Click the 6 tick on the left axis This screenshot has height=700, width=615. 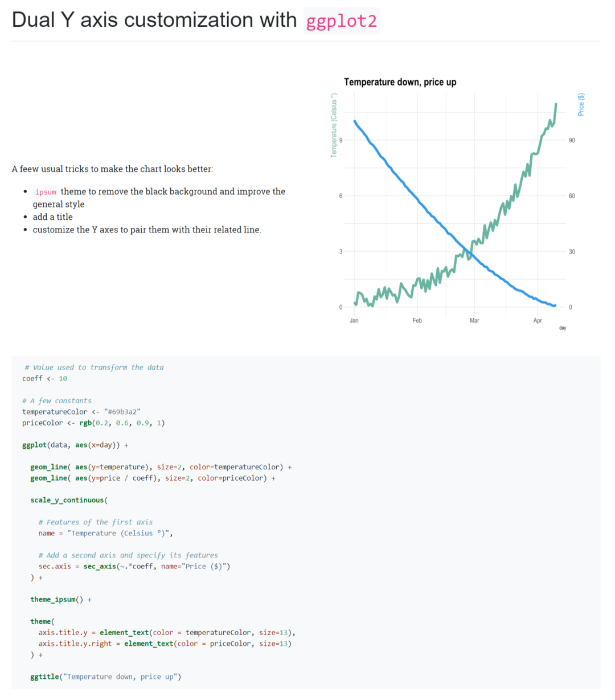(341, 196)
